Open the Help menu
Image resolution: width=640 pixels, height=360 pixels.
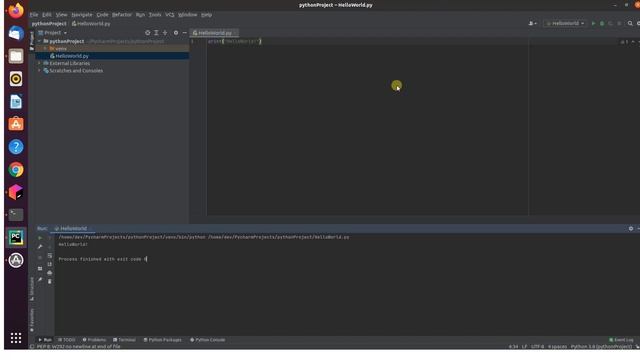207,15
